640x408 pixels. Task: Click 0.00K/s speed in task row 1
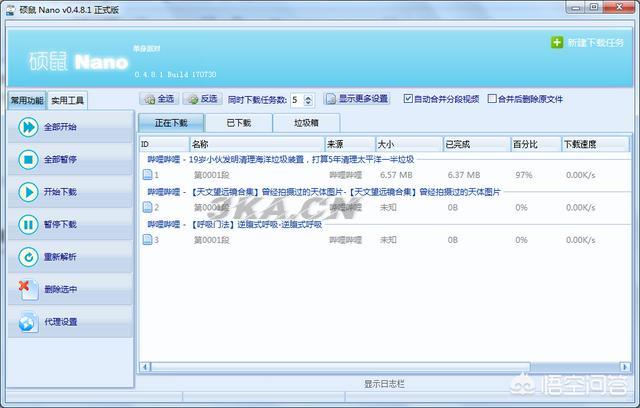(581, 175)
